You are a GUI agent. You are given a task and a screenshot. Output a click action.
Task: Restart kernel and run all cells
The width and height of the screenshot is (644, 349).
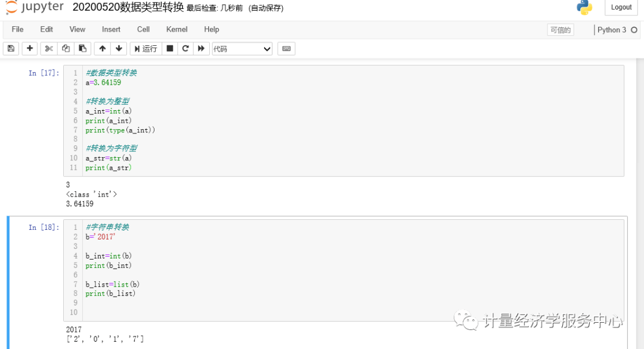202,48
